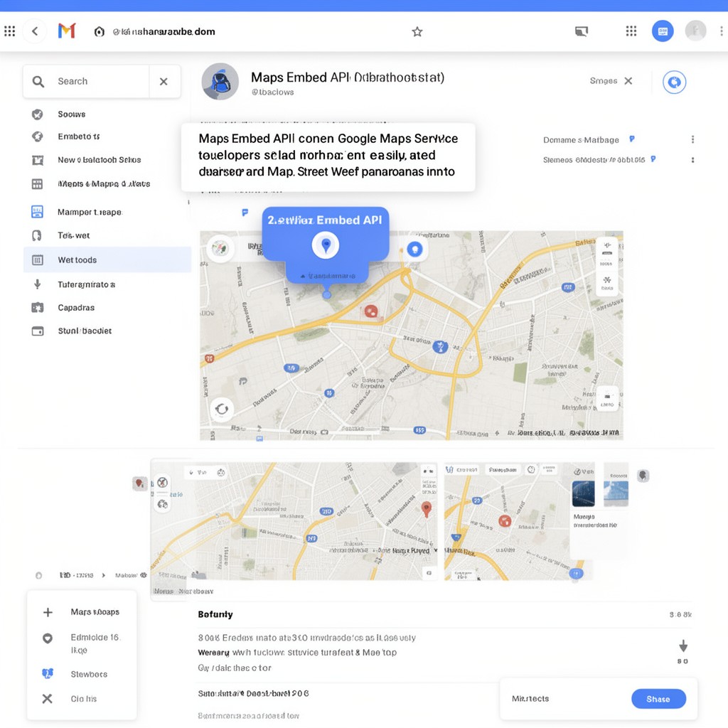The image size is (728, 728).
Task: Click the blue chat icon in header
Action: pyautogui.click(x=663, y=31)
